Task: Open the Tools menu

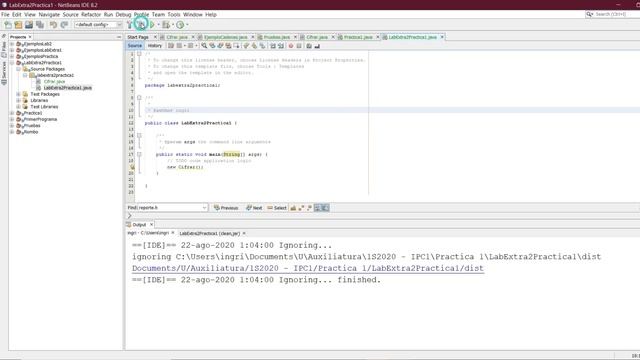Action: click(174, 14)
